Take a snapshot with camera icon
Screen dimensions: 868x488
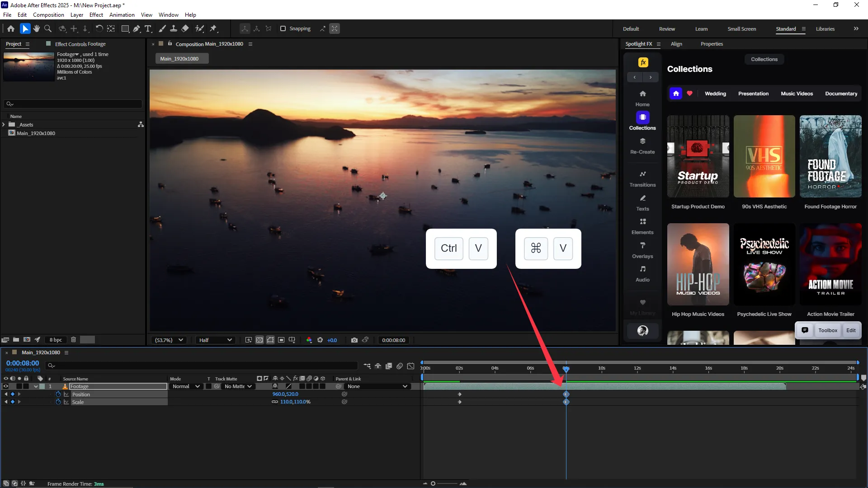[x=354, y=340]
